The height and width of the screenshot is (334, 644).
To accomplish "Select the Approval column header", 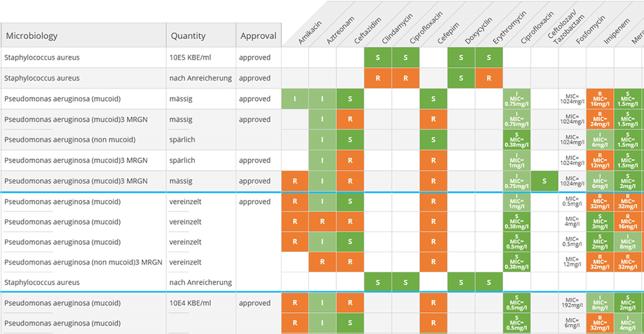I will pyautogui.click(x=259, y=35).
